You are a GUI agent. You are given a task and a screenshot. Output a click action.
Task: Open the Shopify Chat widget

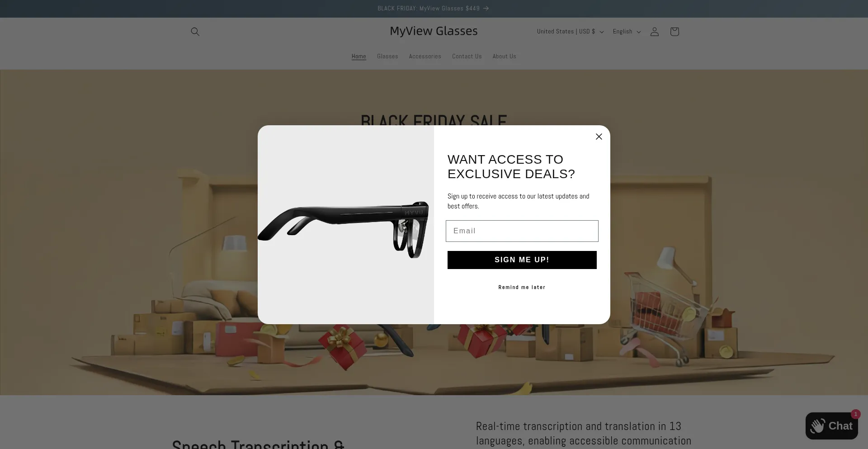(831, 426)
